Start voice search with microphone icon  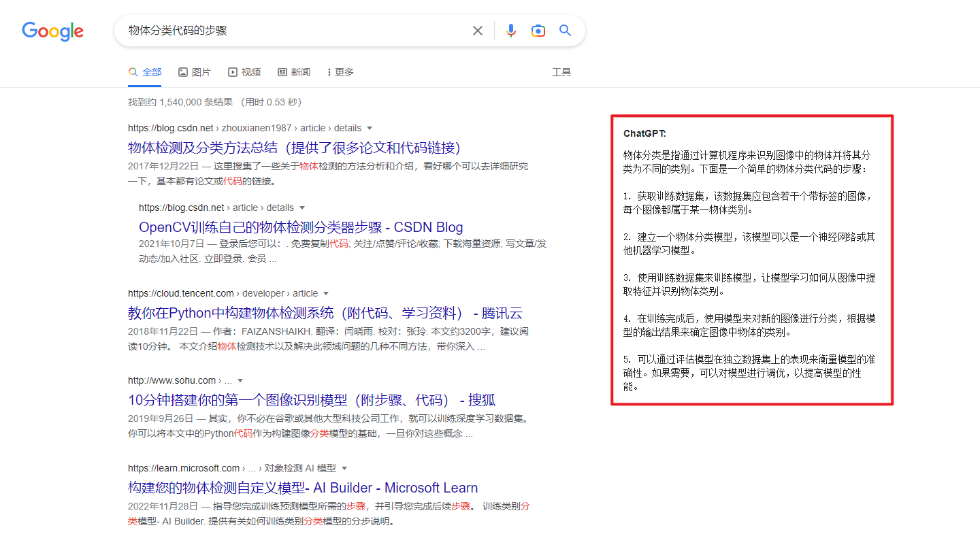pyautogui.click(x=511, y=31)
